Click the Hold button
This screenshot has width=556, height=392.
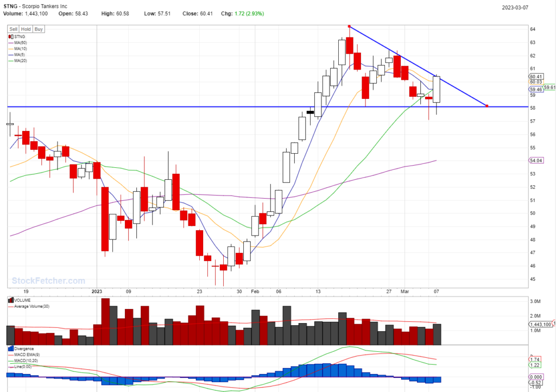(26, 29)
